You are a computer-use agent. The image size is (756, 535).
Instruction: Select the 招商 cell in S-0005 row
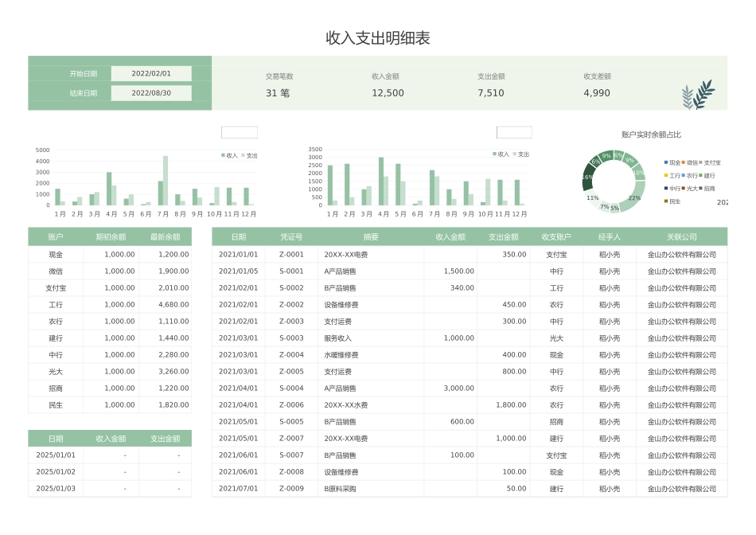click(556, 422)
